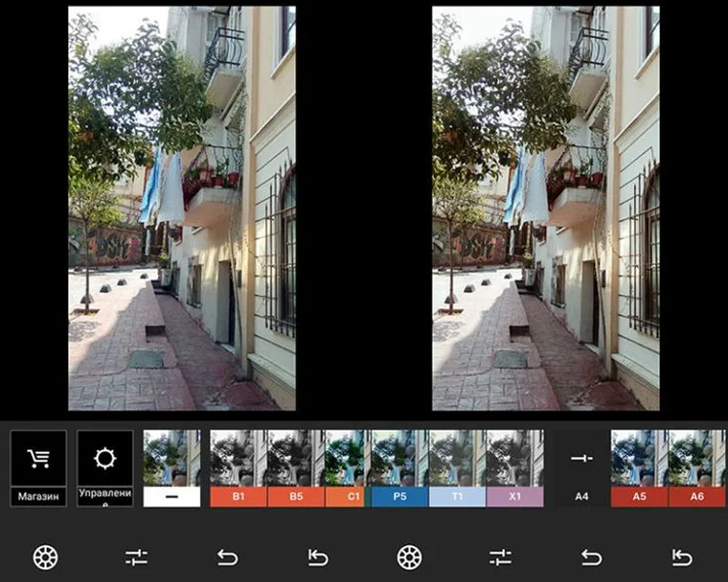This screenshot has height=582, width=728.
Task: Choose the C1 filter preset
Action: [x=345, y=468]
